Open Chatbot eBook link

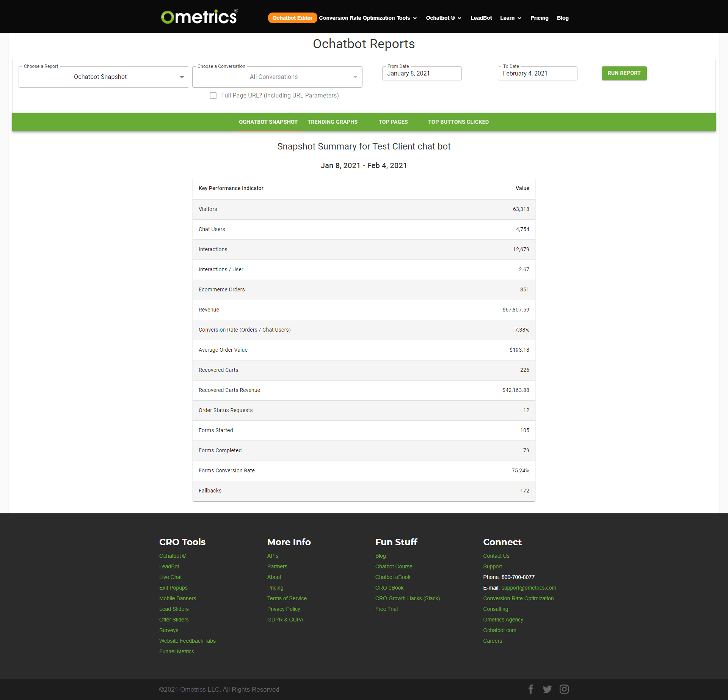pyautogui.click(x=393, y=577)
